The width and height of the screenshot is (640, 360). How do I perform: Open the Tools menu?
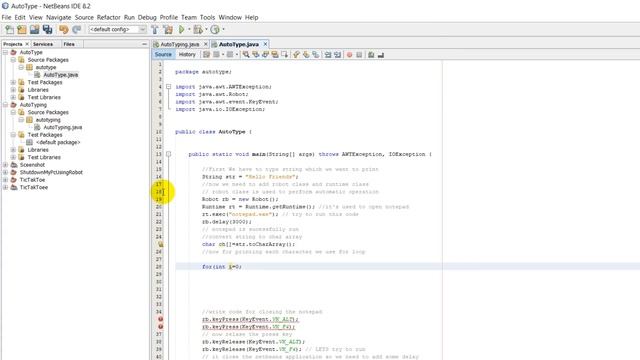(207, 18)
